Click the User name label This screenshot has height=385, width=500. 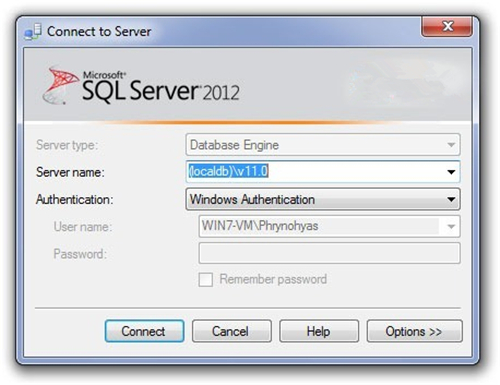click(x=83, y=227)
